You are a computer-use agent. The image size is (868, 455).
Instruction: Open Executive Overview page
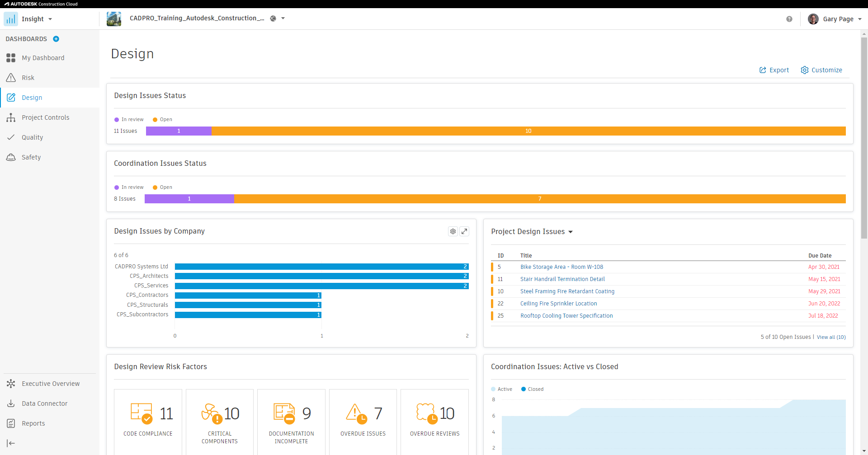[50, 384]
